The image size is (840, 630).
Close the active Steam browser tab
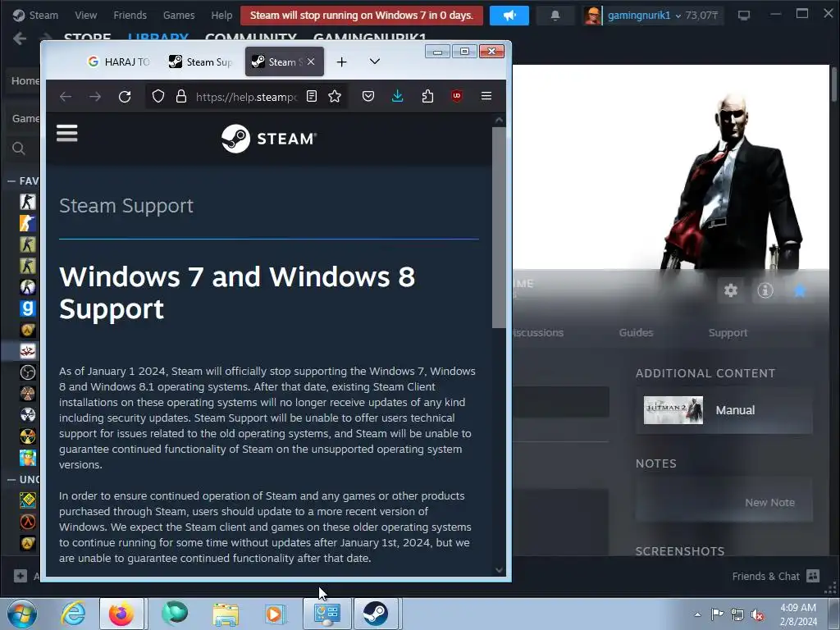click(311, 62)
